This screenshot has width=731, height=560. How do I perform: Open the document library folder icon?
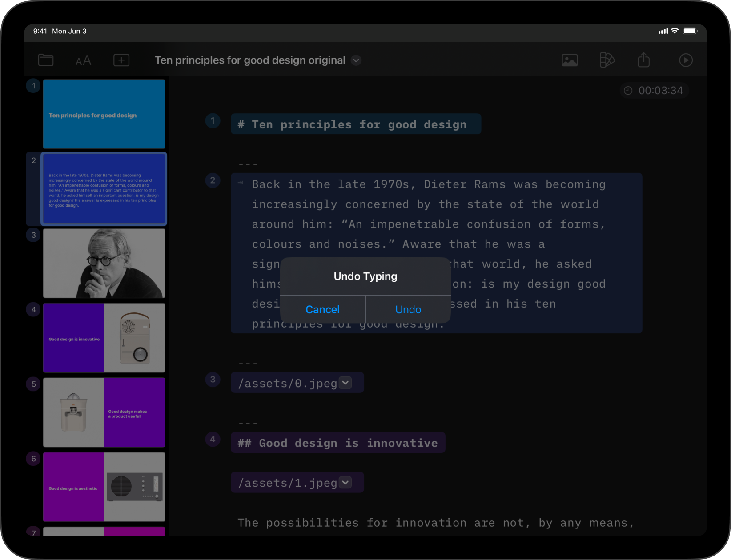[45, 60]
